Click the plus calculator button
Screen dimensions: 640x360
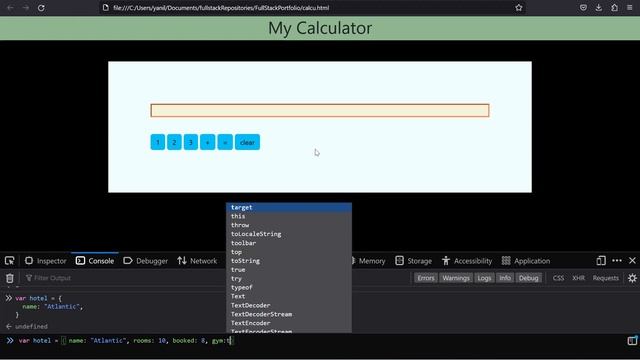click(x=207, y=142)
